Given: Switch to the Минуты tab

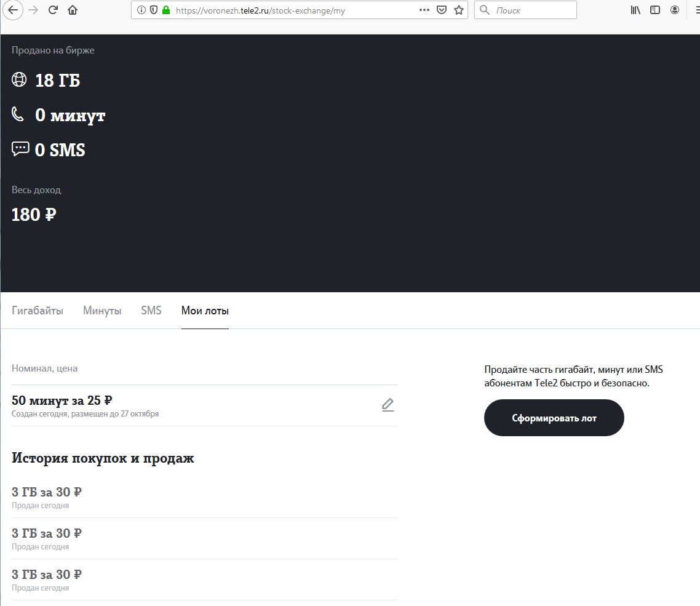Looking at the screenshot, I should pyautogui.click(x=102, y=310).
